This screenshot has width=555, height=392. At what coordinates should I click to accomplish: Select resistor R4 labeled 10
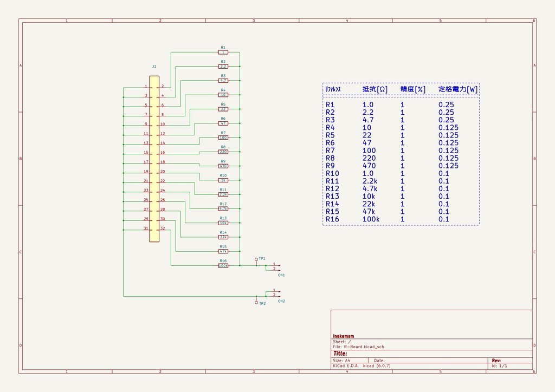pyautogui.click(x=224, y=94)
